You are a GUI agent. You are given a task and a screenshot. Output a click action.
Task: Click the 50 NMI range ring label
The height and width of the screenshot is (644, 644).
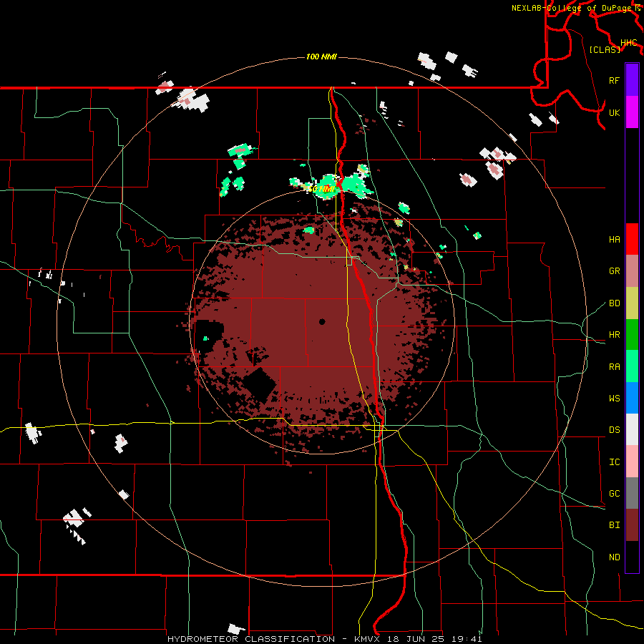pos(321,189)
